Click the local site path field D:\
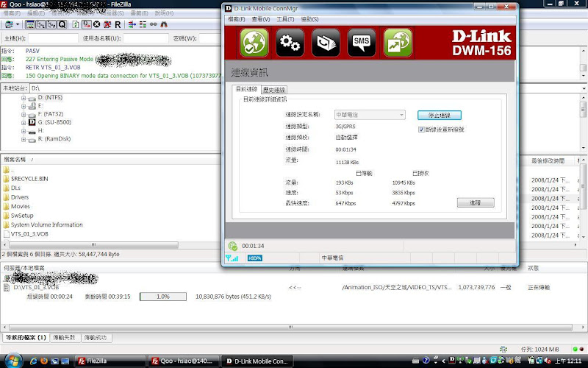588x368 pixels. click(x=126, y=88)
